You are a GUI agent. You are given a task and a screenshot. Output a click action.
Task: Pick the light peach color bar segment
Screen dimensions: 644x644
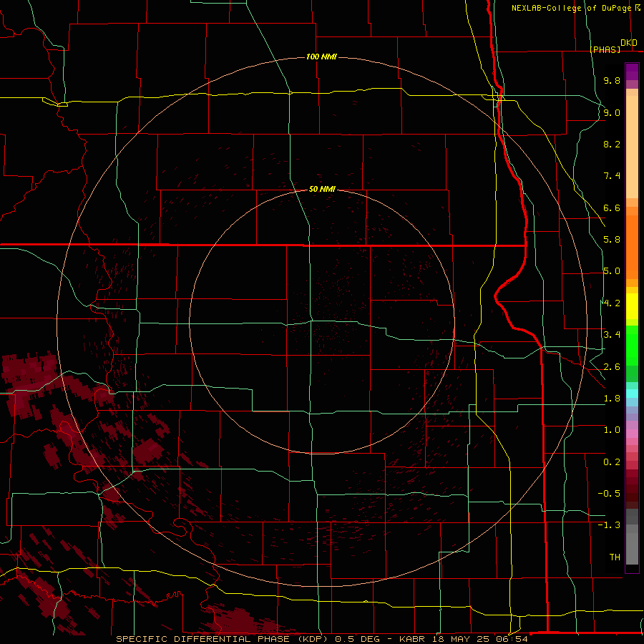click(632, 147)
